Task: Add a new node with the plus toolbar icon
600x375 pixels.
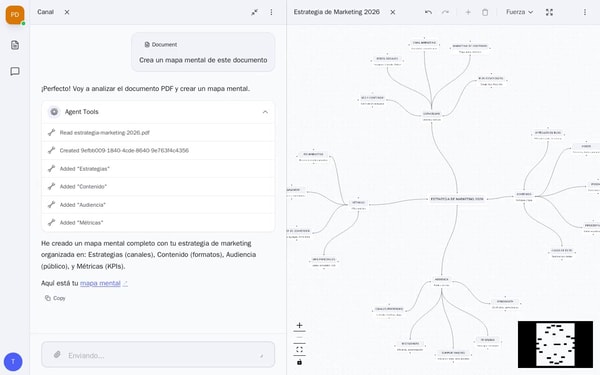Action: pos(468,12)
